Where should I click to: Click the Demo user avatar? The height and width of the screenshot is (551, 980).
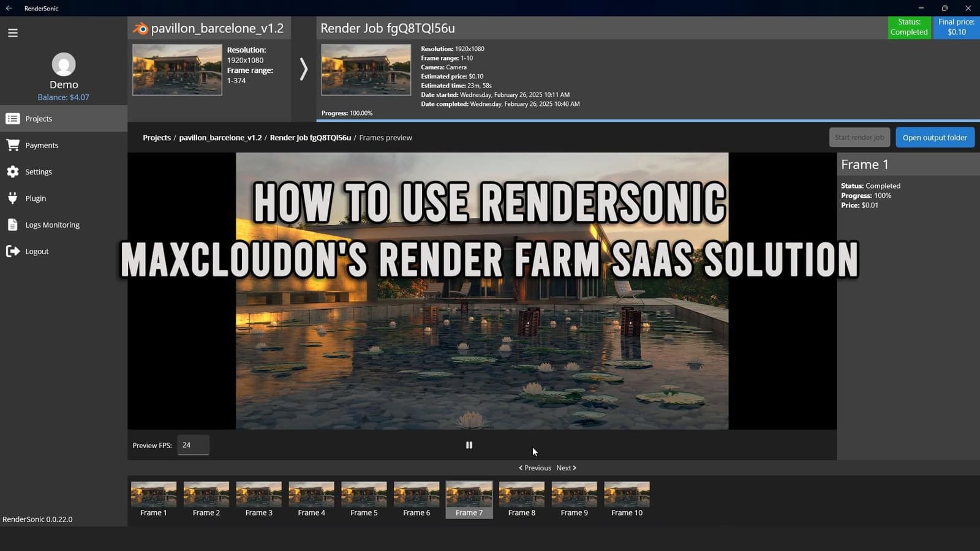(64, 64)
